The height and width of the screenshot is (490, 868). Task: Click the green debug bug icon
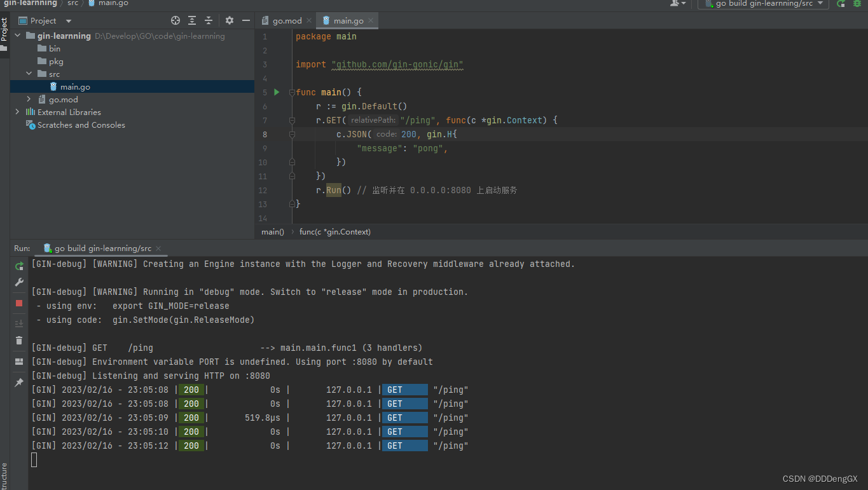coord(857,4)
